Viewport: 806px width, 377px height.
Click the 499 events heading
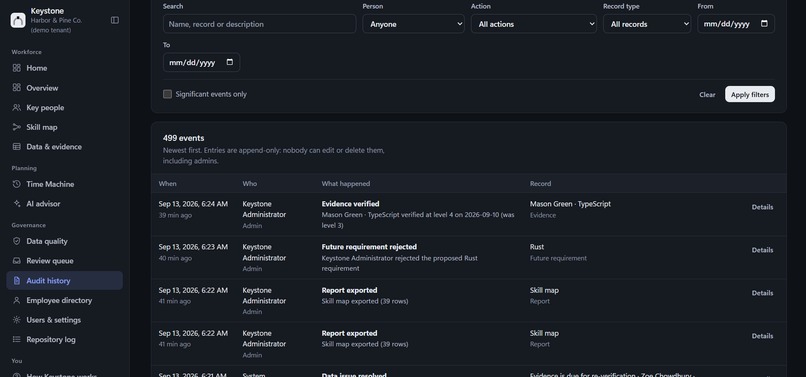[x=184, y=138]
